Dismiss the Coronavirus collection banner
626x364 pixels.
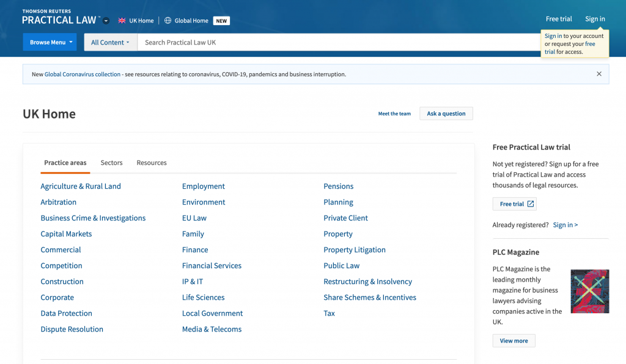click(599, 74)
